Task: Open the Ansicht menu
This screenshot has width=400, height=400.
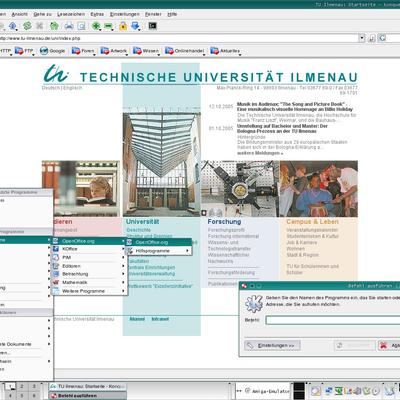Action: 20,14
